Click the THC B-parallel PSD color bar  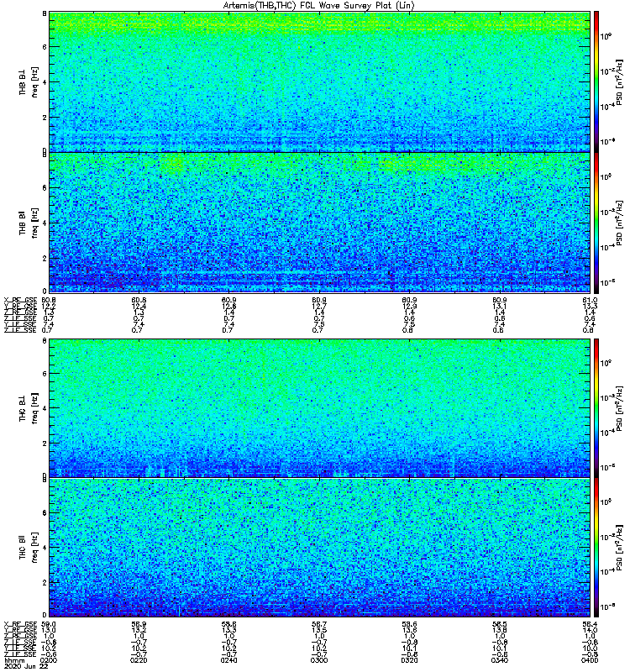(596, 548)
